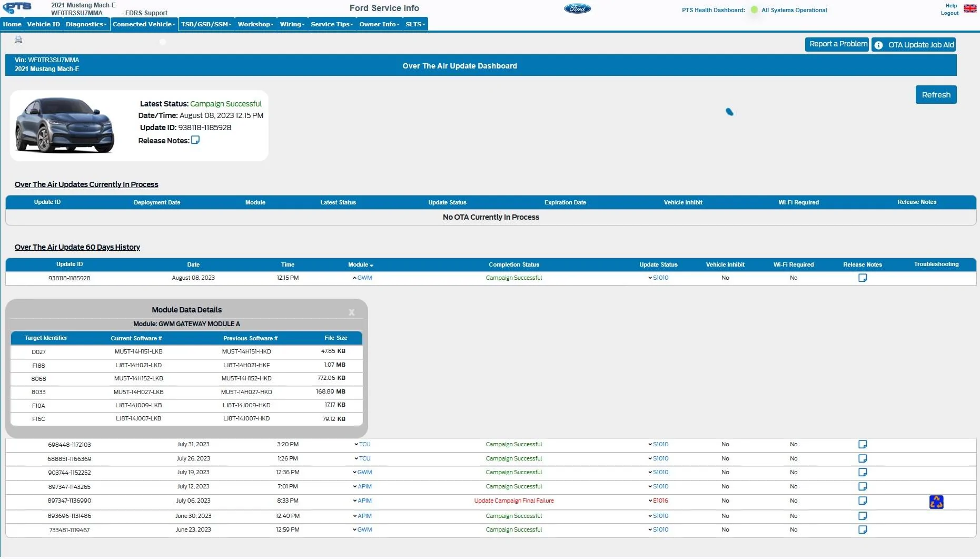Screen dimensions: 980x559
Task: Open the Workshop menu
Action: (x=255, y=24)
